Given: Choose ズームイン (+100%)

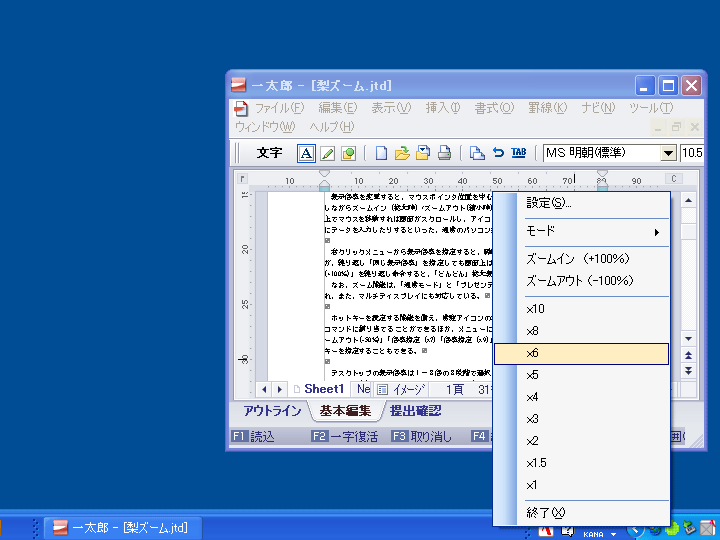Looking at the screenshot, I should pos(581,259).
